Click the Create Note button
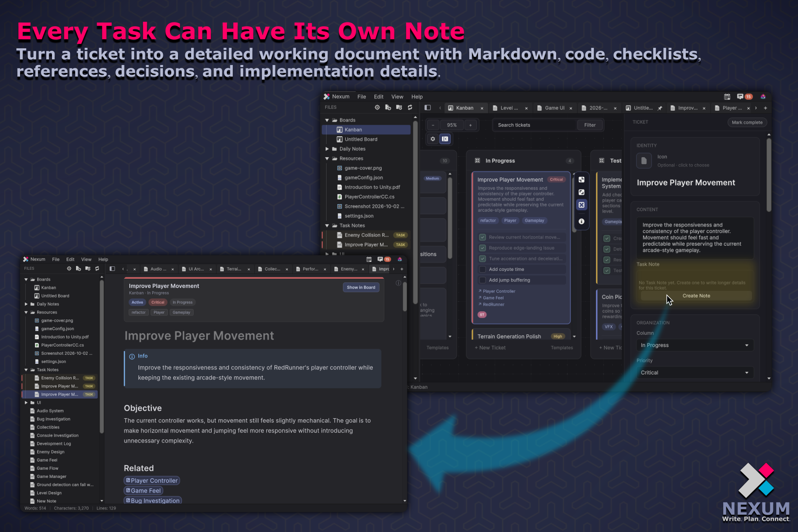The height and width of the screenshot is (532, 798). point(696,296)
